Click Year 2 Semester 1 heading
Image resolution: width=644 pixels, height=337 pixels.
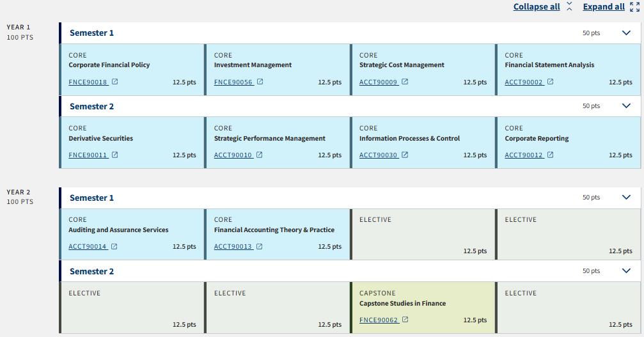tap(91, 198)
